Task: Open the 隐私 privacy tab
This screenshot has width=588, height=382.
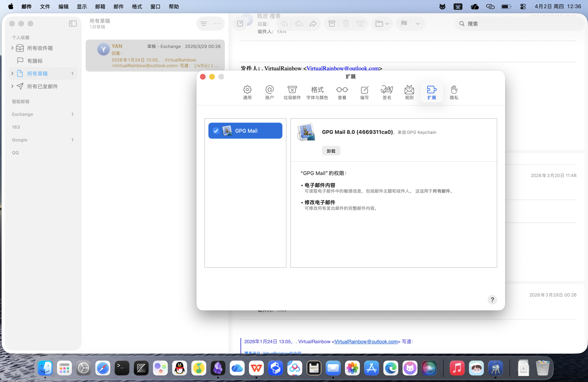Action: click(454, 92)
